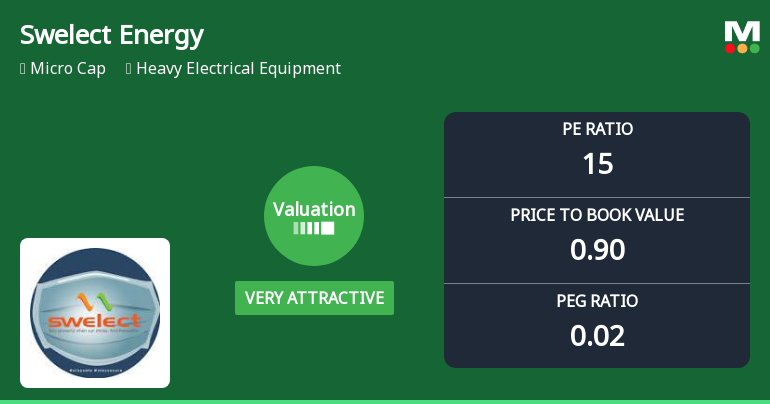
Task: Click the PEG Ratio heading
Action: pos(597,301)
